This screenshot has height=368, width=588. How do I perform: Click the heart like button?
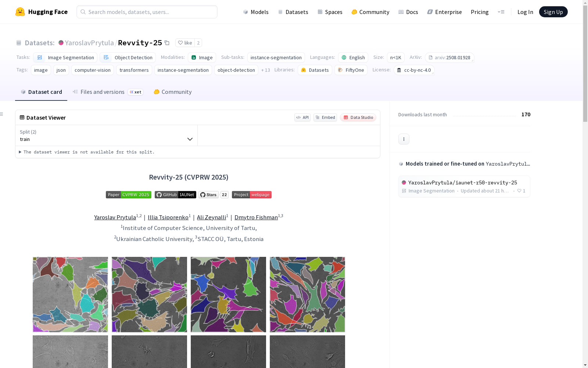185,43
